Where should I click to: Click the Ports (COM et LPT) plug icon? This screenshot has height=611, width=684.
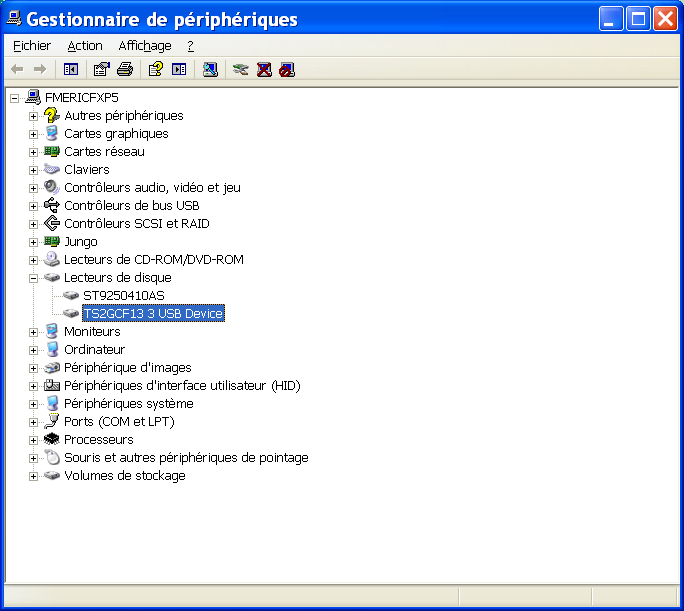point(52,421)
